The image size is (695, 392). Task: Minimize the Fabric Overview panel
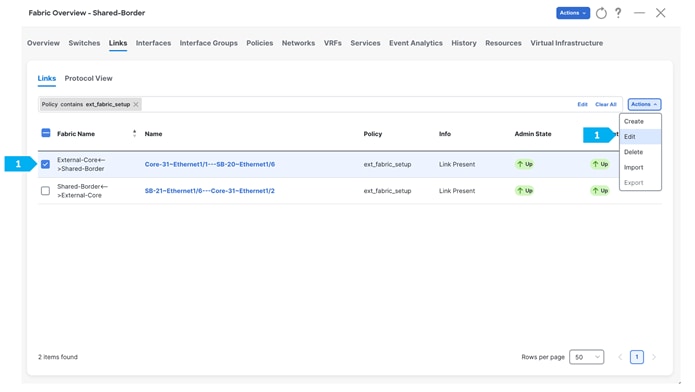click(639, 13)
